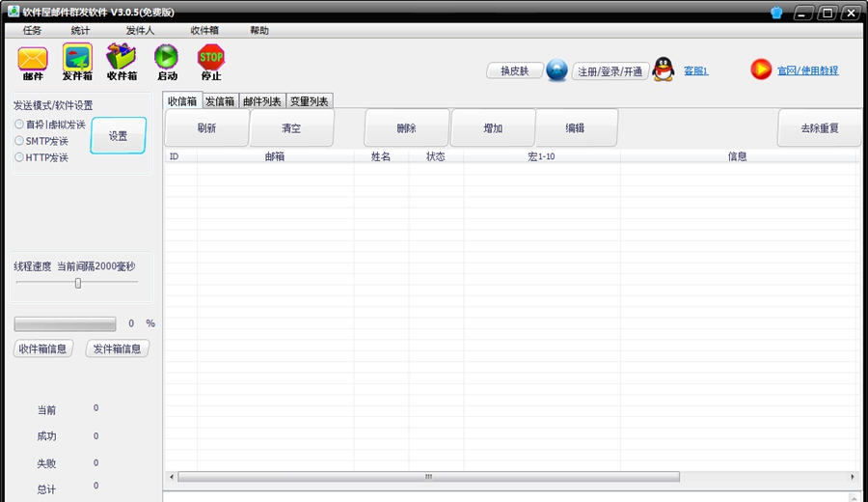Click the blue globe icon beside 换皮肤
868x502 pixels.
pos(556,70)
